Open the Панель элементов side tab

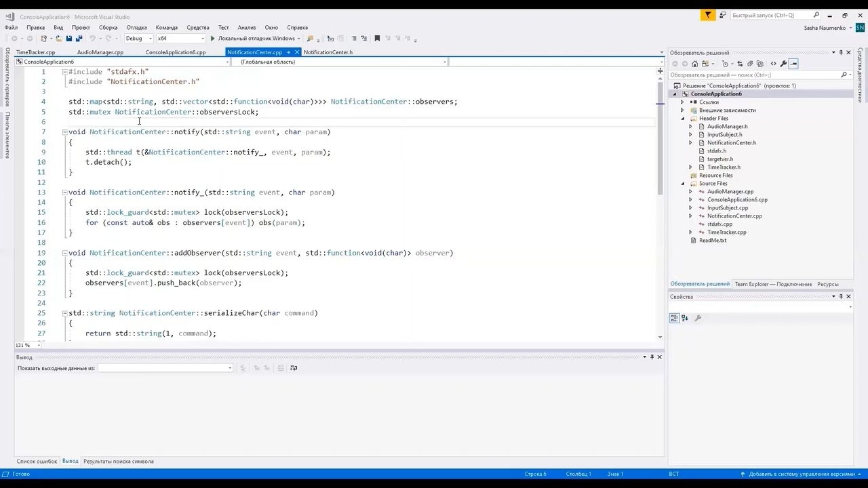coord(7,135)
